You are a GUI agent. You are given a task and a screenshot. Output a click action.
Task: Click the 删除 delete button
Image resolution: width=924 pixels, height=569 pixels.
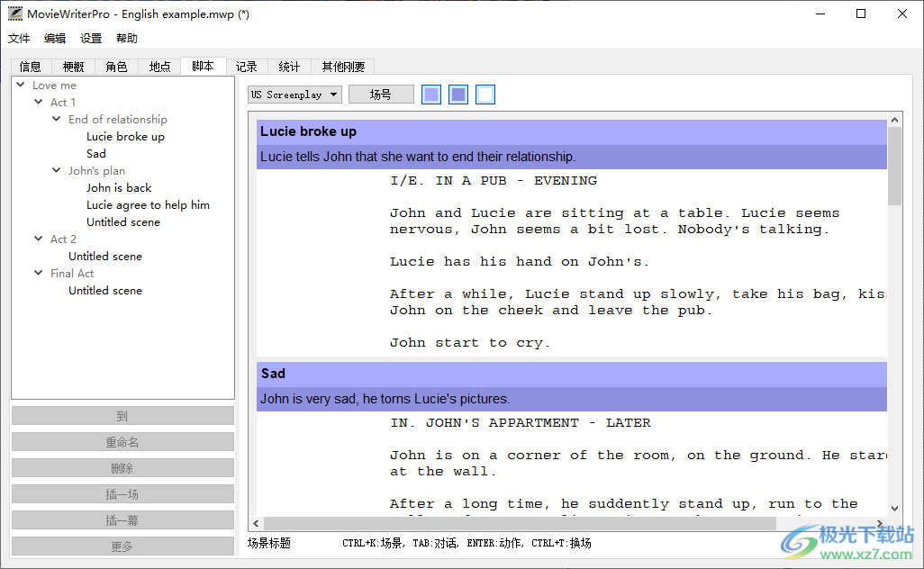click(122, 468)
